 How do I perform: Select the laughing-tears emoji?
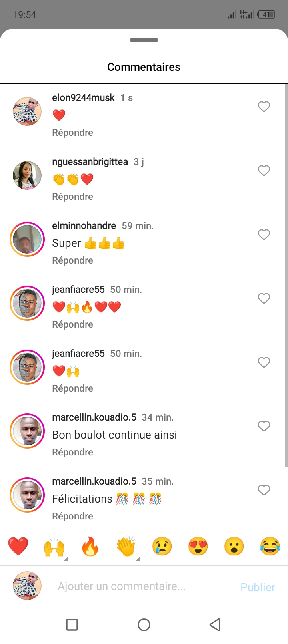click(x=270, y=546)
